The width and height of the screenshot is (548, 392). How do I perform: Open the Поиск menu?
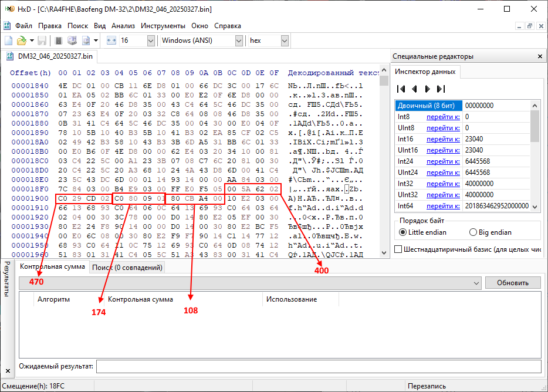(77, 26)
